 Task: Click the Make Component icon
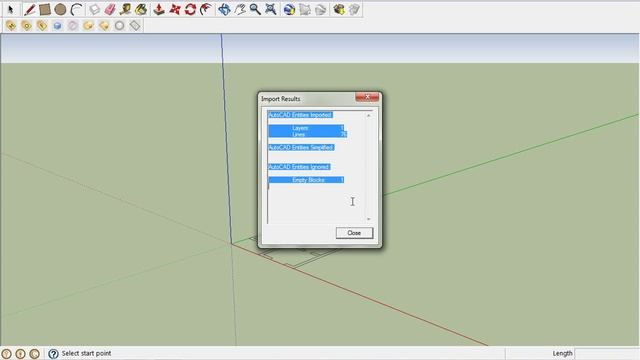(x=94, y=9)
